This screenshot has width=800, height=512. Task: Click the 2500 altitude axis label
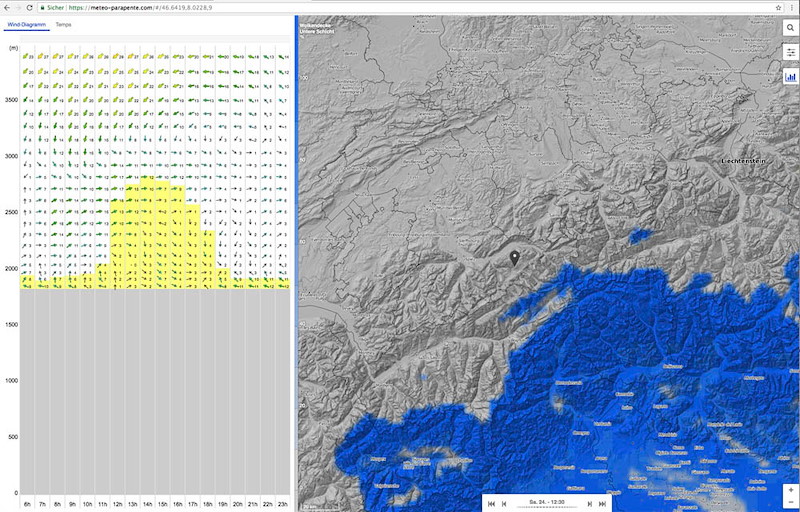pyautogui.click(x=11, y=212)
